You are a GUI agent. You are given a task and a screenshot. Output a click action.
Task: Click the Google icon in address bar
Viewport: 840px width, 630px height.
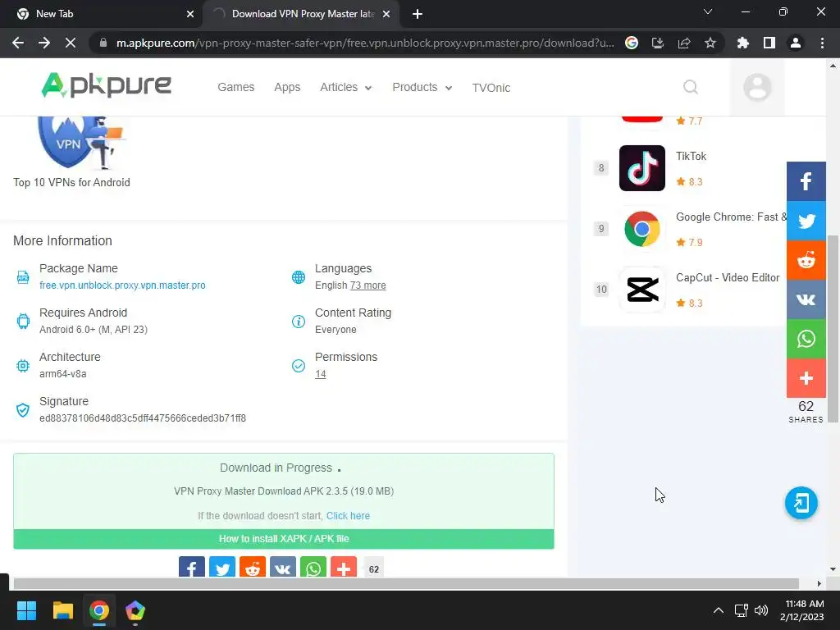click(x=632, y=43)
